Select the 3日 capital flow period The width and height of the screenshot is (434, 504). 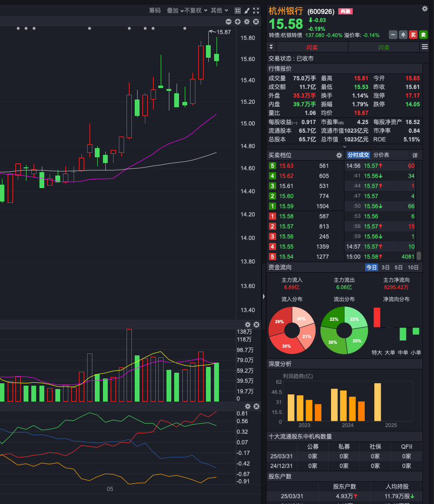coord(385,267)
